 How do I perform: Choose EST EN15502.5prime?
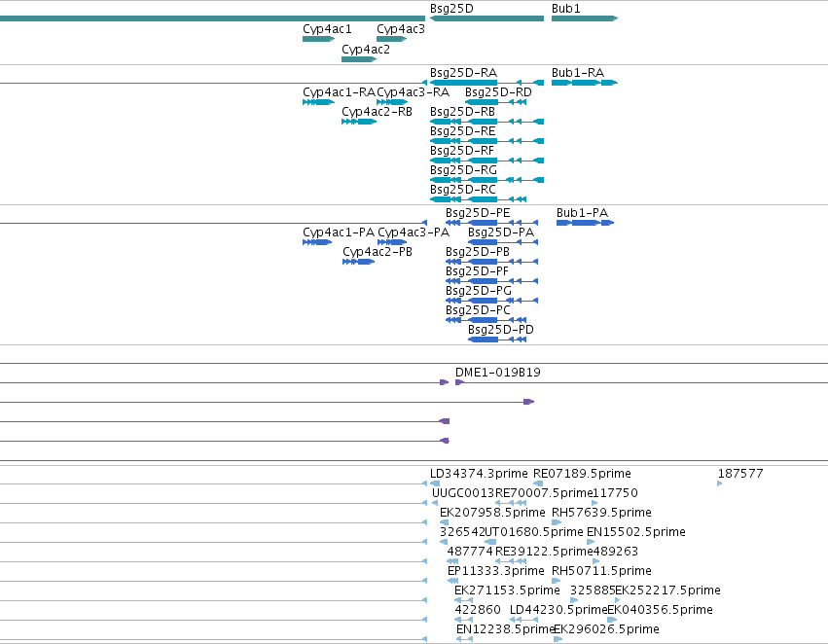591,542
